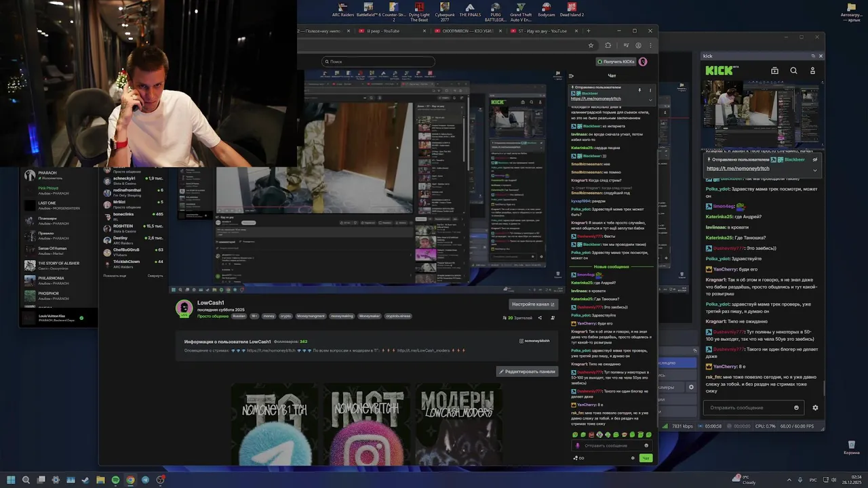This screenshot has height=488, width=868.
Task: Open new Chrome tab with plus
Action: (x=588, y=30)
